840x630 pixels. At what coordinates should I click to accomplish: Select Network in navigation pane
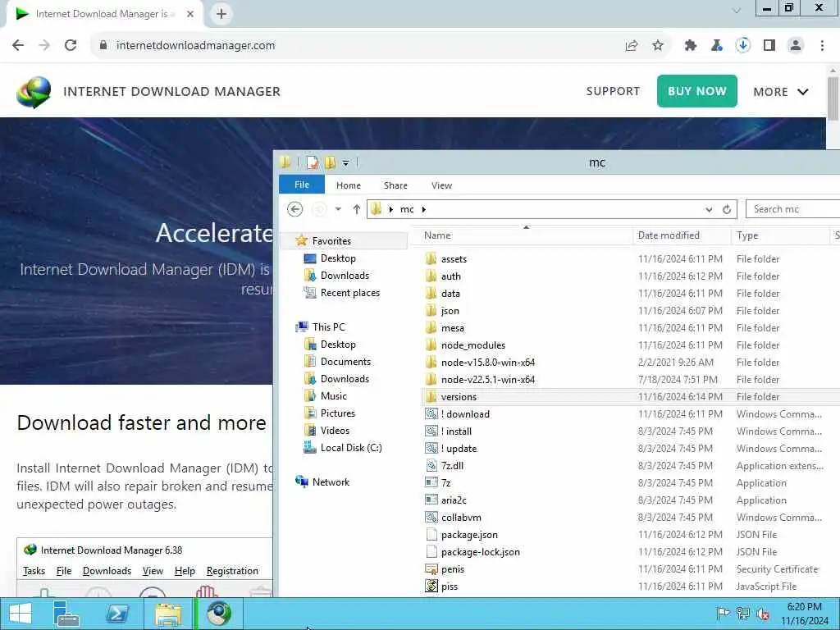coord(331,482)
